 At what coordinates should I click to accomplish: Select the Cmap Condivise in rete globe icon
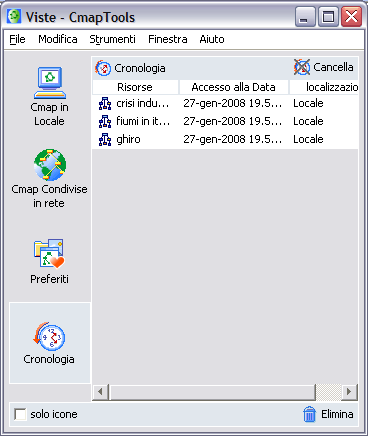pyautogui.click(x=50, y=164)
